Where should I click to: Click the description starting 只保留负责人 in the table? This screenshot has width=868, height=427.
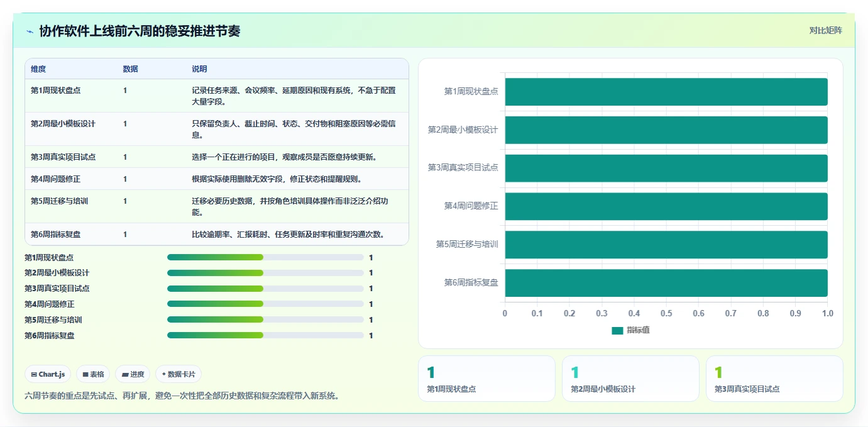pyautogui.click(x=294, y=129)
